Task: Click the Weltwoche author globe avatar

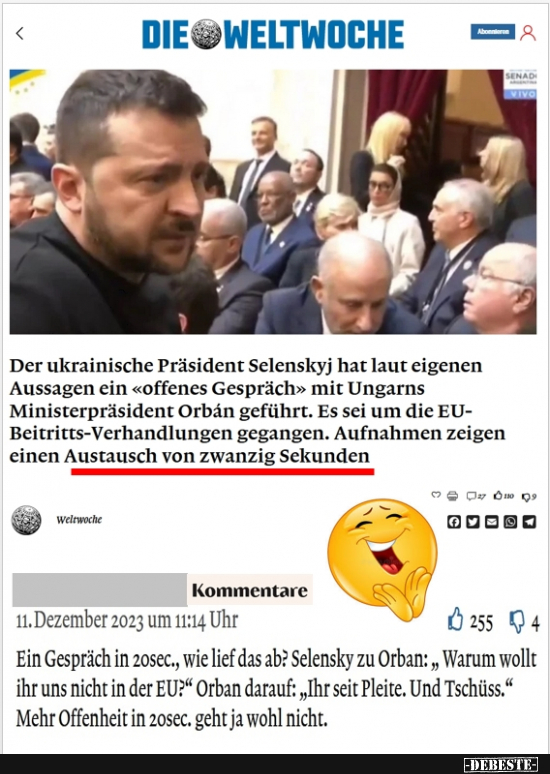Action: [26, 520]
